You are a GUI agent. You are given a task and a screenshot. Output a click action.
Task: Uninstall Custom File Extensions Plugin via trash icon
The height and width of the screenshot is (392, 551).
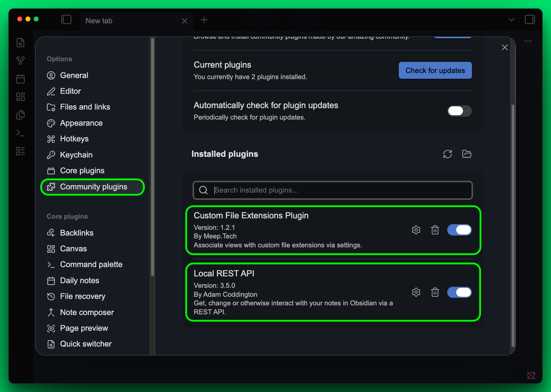point(435,230)
